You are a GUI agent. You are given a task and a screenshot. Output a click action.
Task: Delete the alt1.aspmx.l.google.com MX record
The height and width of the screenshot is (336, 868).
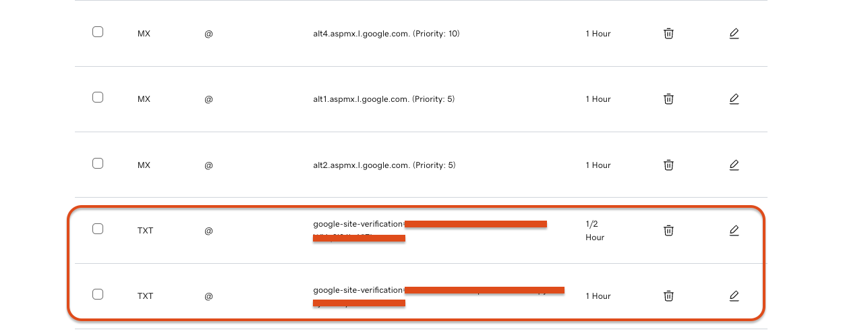point(668,99)
